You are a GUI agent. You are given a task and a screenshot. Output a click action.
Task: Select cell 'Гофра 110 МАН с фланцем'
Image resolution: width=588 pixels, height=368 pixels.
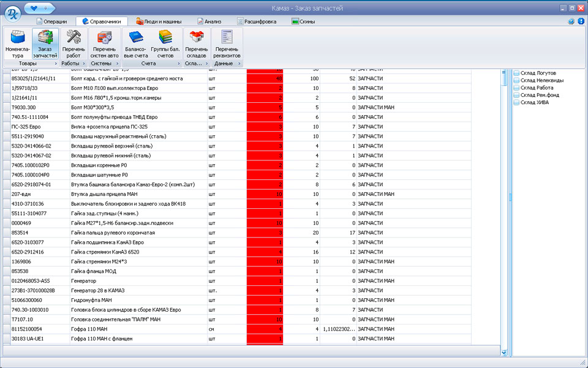[138, 339]
